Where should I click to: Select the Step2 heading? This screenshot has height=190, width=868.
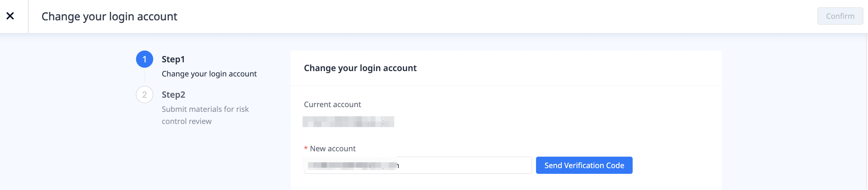(x=173, y=95)
